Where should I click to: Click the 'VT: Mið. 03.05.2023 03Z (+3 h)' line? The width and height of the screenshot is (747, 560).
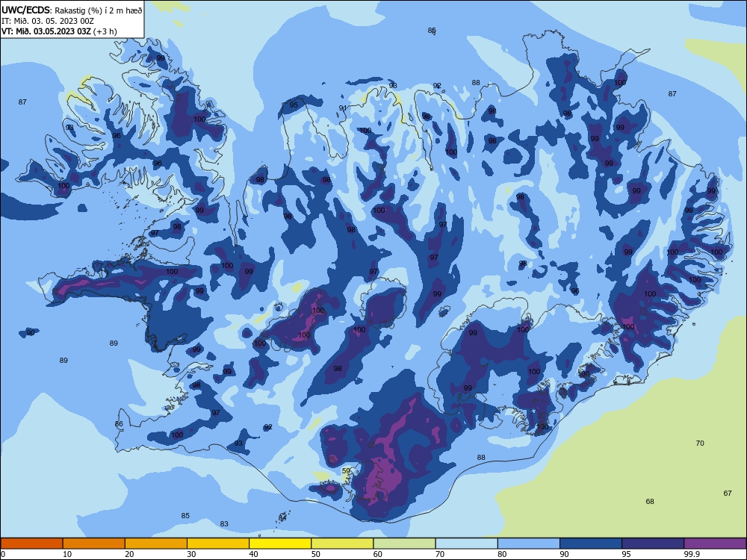(59, 31)
